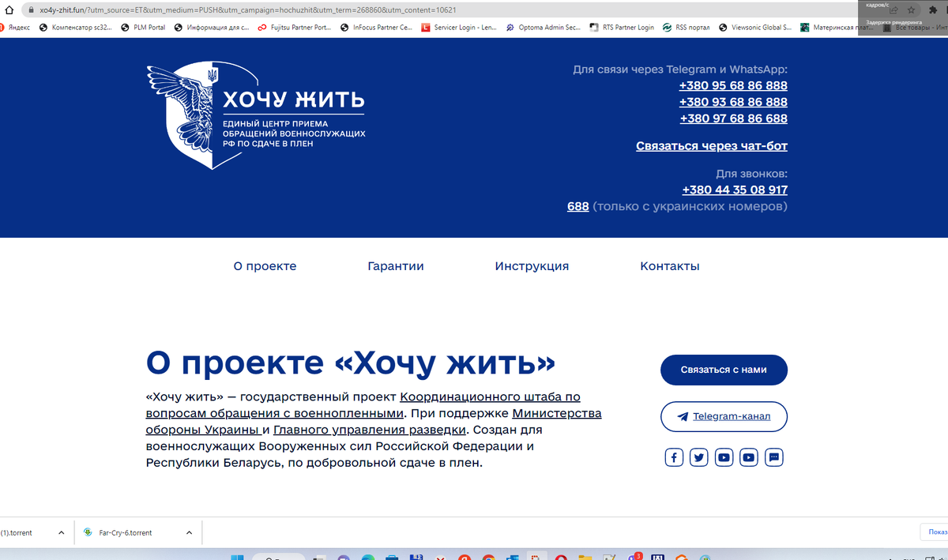Open the «Главного управления разведки» link

(x=370, y=430)
